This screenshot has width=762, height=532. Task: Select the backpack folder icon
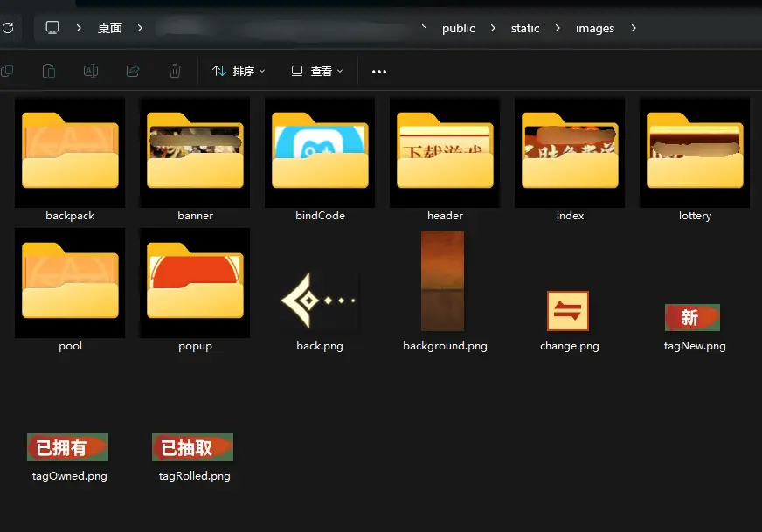pos(70,150)
